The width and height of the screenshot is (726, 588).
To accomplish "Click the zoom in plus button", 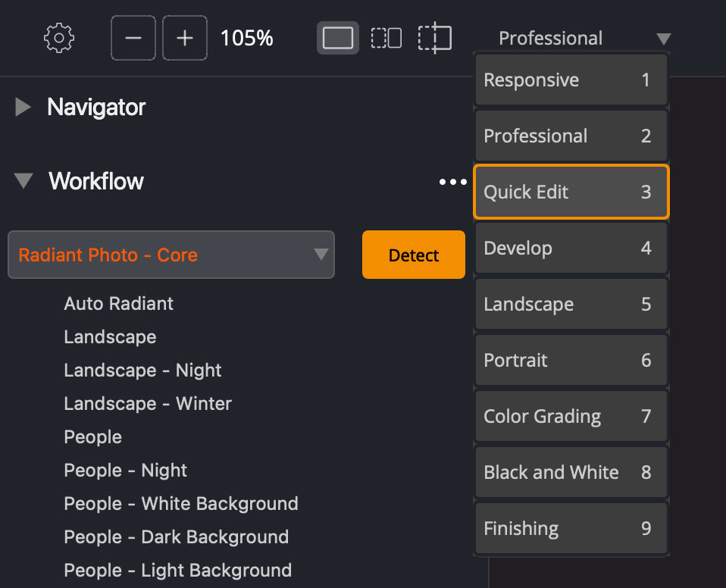I will tap(184, 38).
